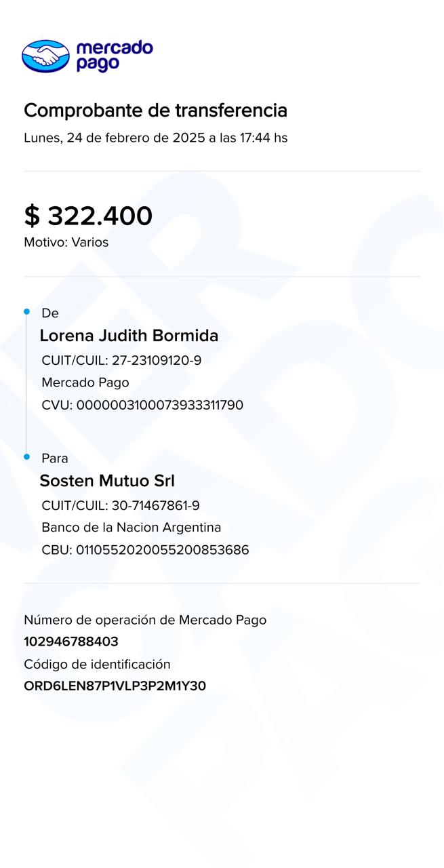The image size is (444, 868).
Task: Select operation number 102946788403
Action: click(x=70, y=642)
